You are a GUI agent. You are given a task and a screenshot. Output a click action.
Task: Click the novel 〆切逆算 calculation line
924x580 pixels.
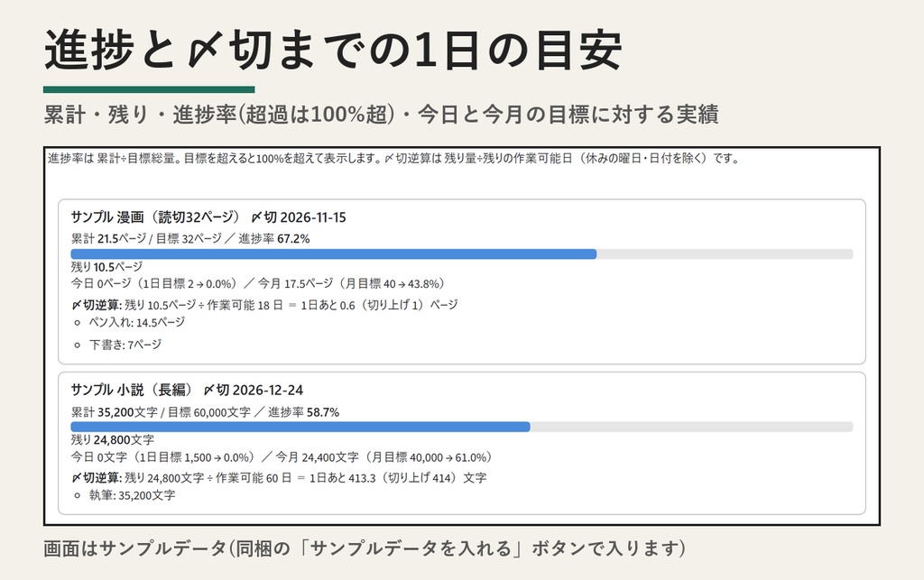[x=279, y=477]
